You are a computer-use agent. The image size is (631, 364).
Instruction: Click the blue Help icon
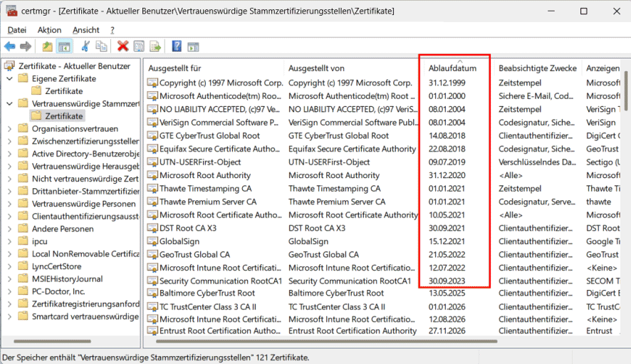click(176, 46)
